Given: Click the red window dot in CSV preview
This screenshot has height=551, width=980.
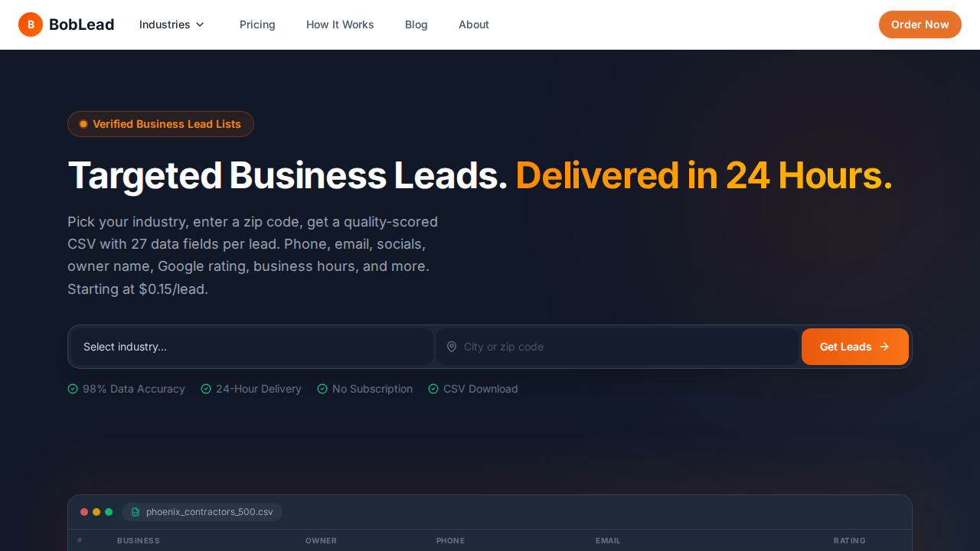Looking at the screenshot, I should pos(84,512).
